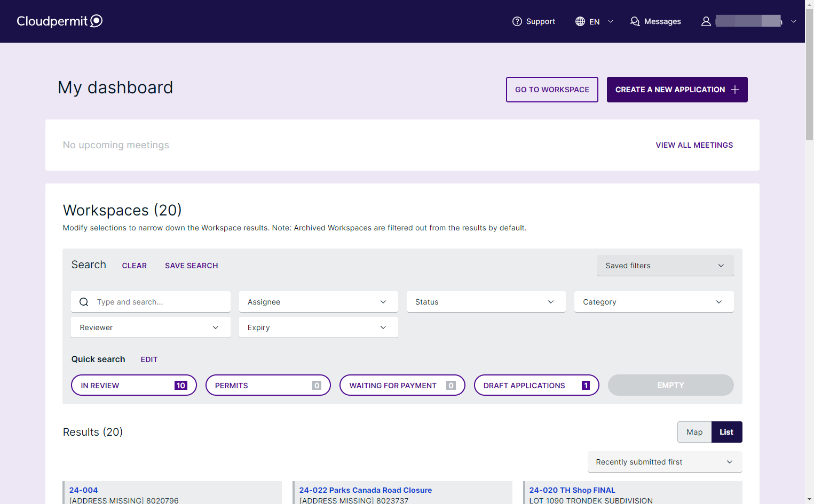
Task: Clear the search filters
Action: [134, 266]
